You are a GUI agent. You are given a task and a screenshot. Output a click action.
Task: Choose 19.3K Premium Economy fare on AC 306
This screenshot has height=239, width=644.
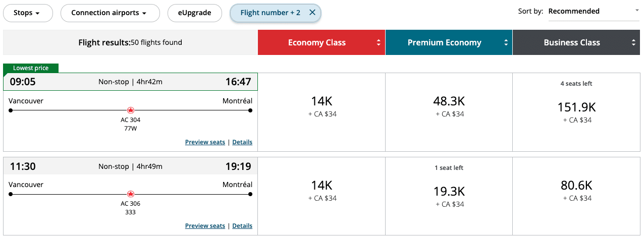pyautogui.click(x=449, y=196)
